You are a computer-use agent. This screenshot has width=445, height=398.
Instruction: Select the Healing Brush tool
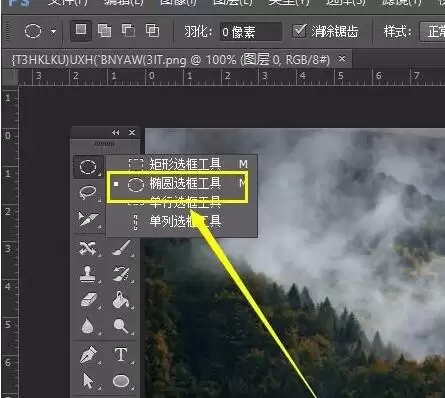tap(88, 248)
